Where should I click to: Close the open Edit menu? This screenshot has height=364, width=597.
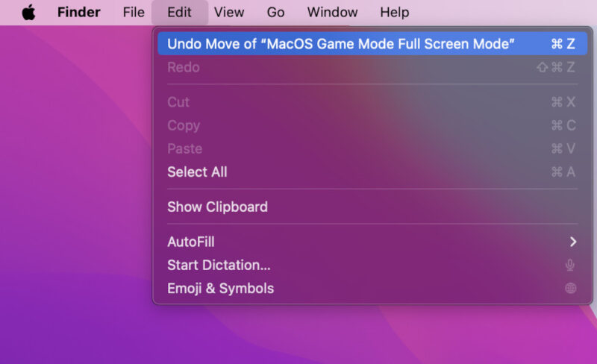pyautogui.click(x=179, y=12)
